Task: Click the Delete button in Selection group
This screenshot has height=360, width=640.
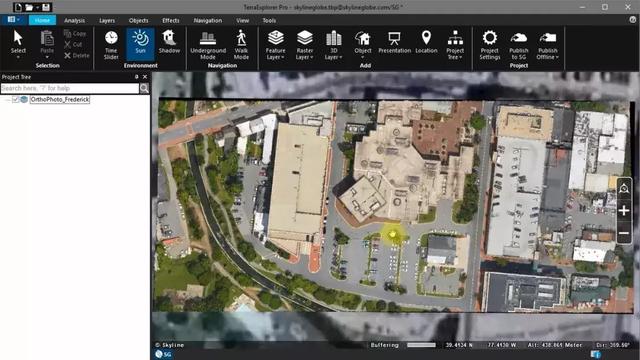Action: (77, 56)
